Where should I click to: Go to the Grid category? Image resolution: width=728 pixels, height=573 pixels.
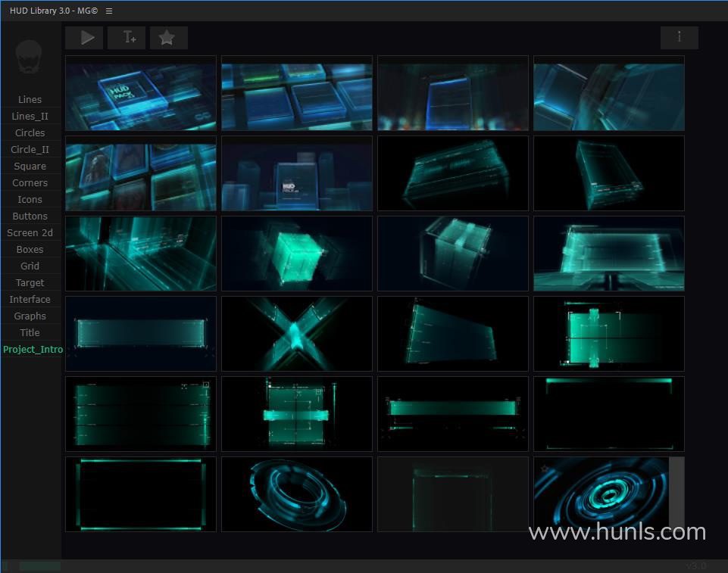[30, 266]
